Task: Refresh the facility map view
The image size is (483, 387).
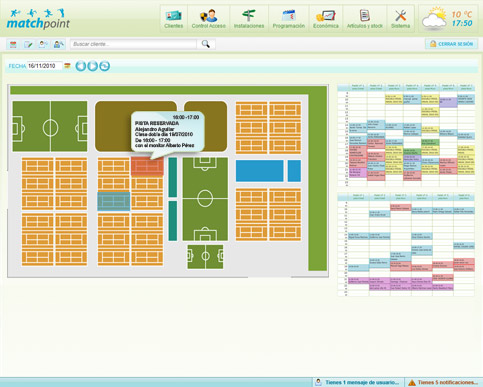Action: 105,66
